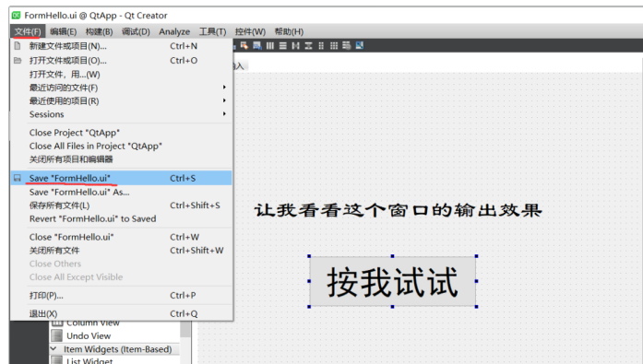Open the 帮助(H) menu
The height and width of the screenshot is (364, 643).
(x=289, y=31)
